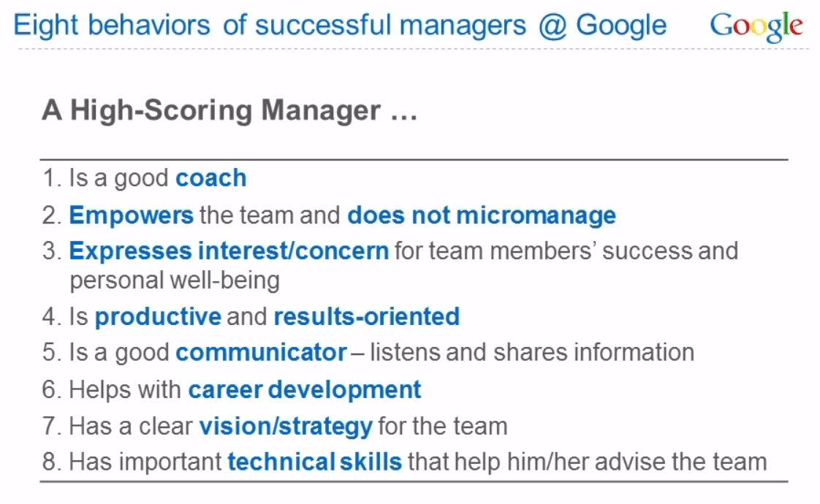Click 'technical skills' highlighted text
Viewport: 820px width, 504px height.
tap(315, 462)
